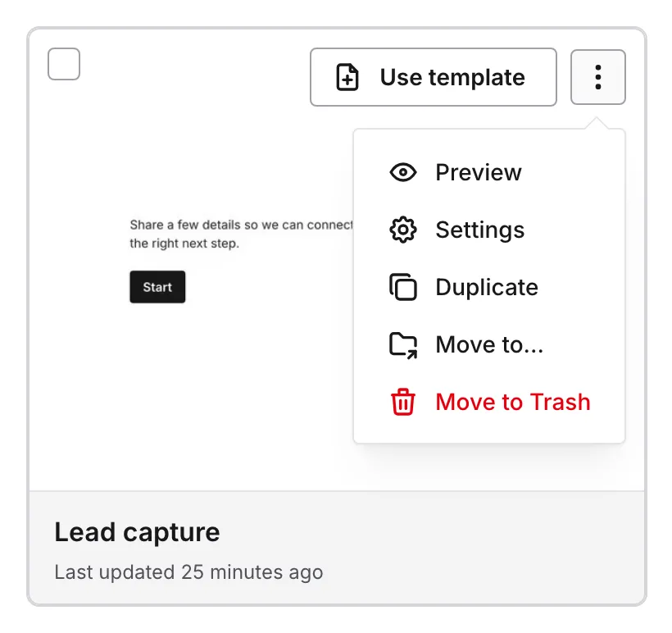Open Settings from the context menu
Image resolution: width=672 pixels, height=633 pixels.
click(x=489, y=230)
